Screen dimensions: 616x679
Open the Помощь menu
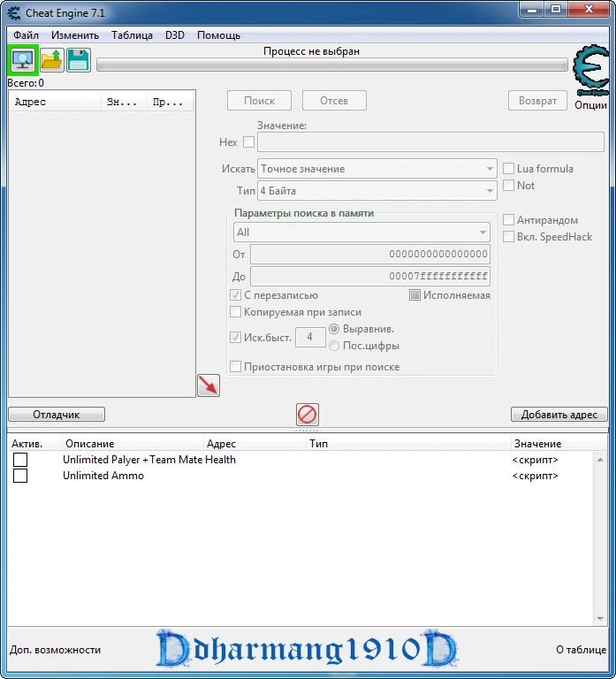pyautogui.click(x=218, y=35)
